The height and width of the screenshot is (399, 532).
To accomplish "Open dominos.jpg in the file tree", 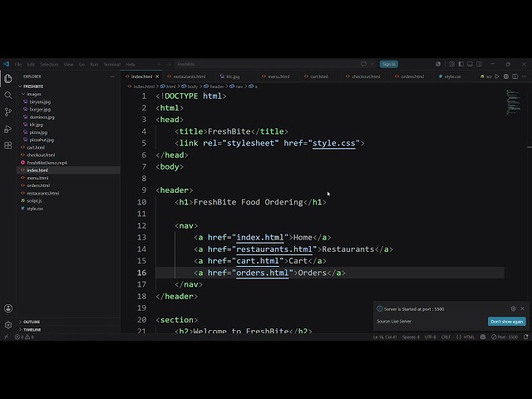I will (42, 117).
